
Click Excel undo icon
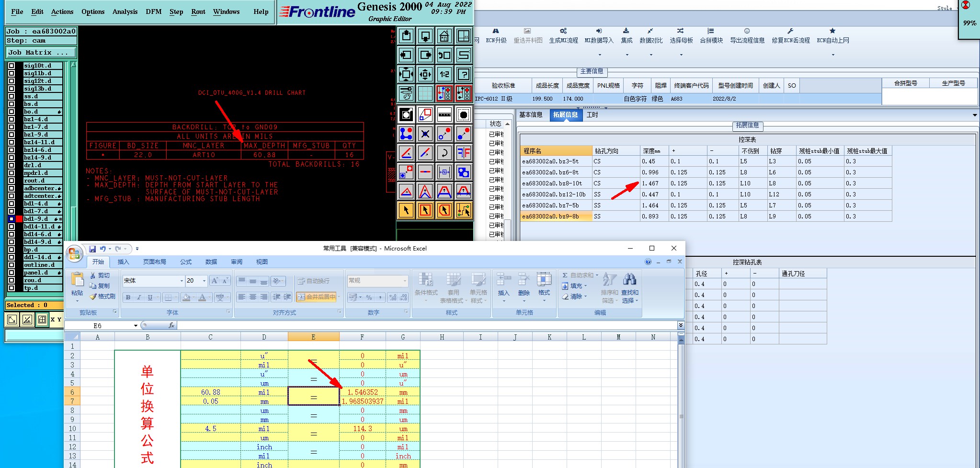103,249
